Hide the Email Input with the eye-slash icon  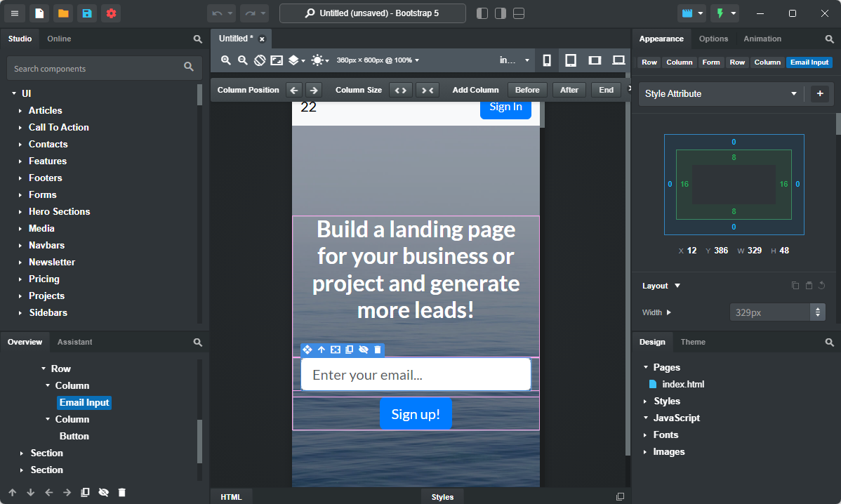coord(364,350)
